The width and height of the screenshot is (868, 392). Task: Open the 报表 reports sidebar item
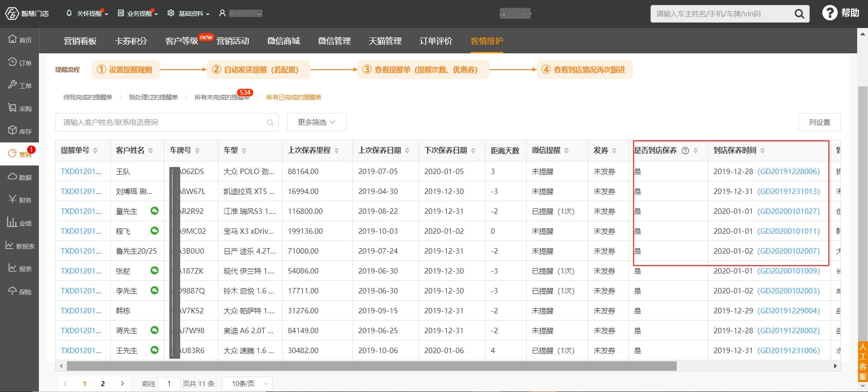coord(19,269)
